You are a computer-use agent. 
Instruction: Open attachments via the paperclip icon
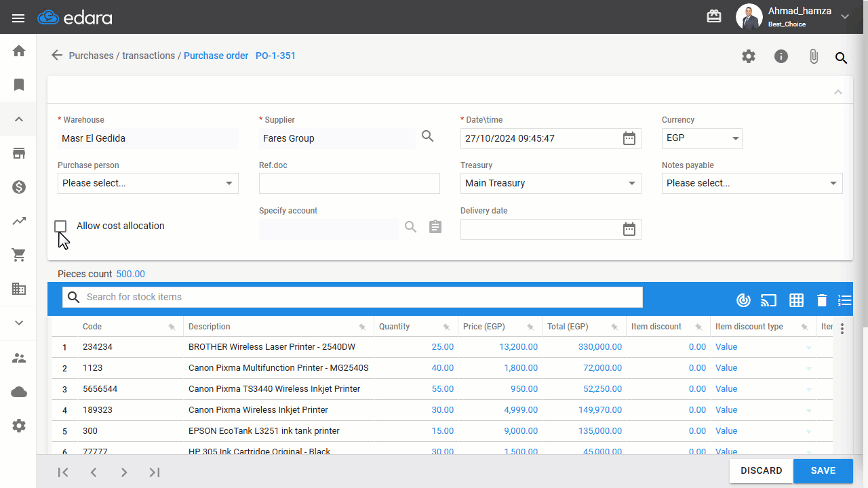(x=814, y=57)
